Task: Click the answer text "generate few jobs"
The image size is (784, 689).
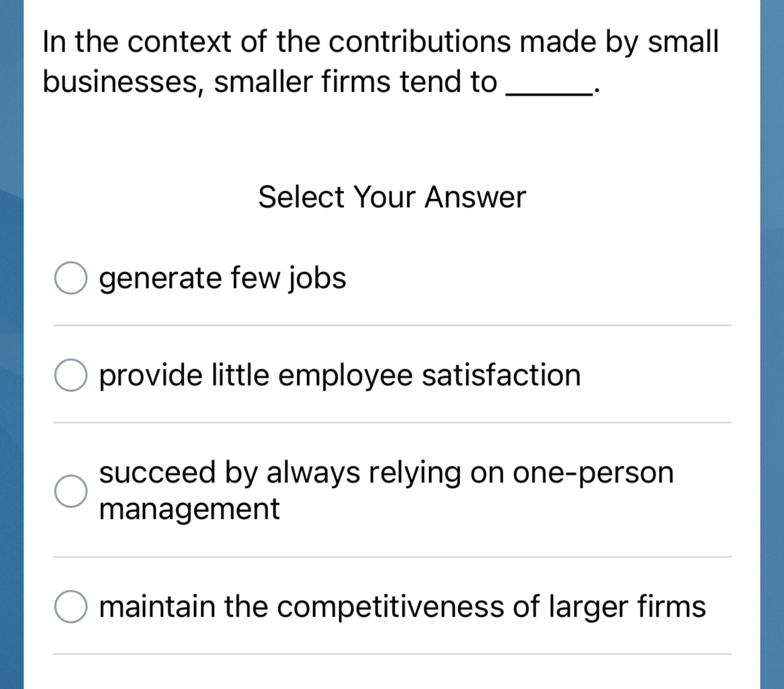Action: click(x=222, y=278)
